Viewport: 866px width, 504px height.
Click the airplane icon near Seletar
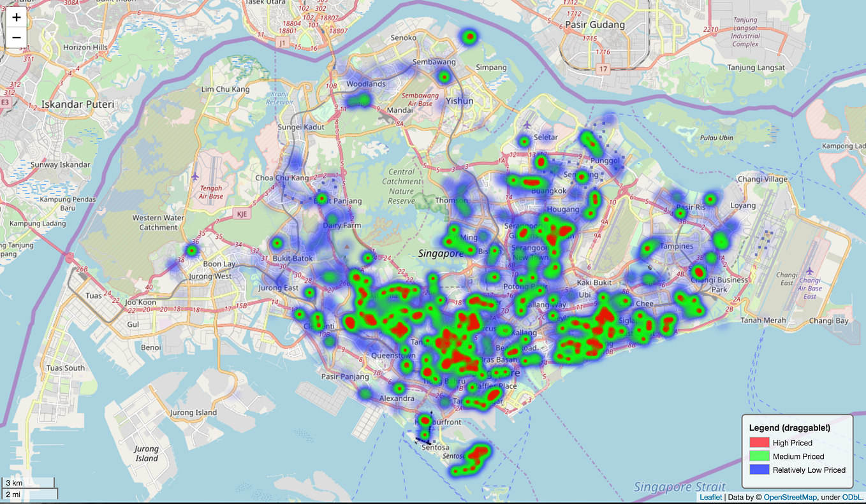[x=527, y=126]
